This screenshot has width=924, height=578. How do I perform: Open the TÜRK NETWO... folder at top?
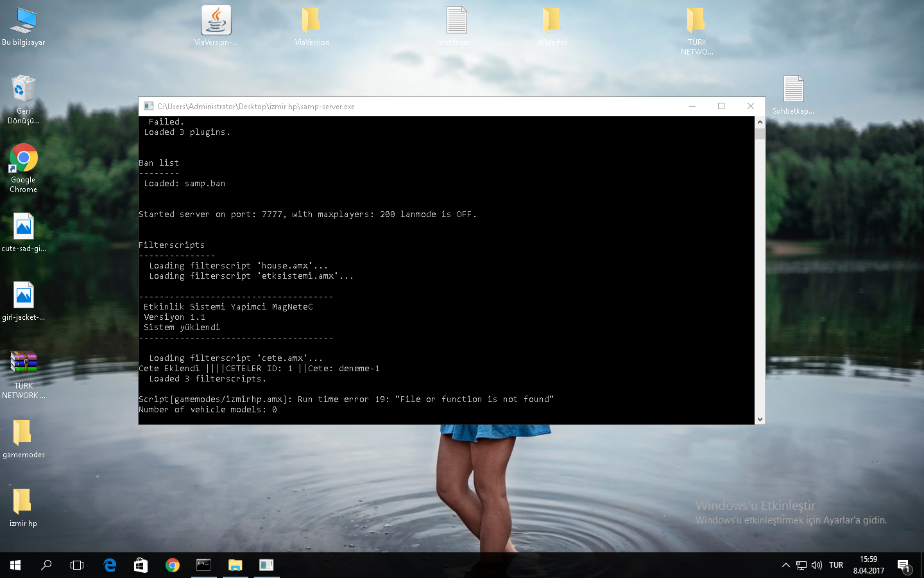click(697, 31)
